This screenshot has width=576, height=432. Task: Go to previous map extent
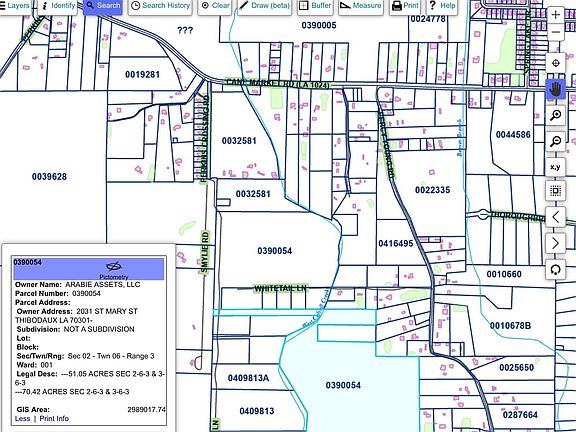[x=555, y=217]
